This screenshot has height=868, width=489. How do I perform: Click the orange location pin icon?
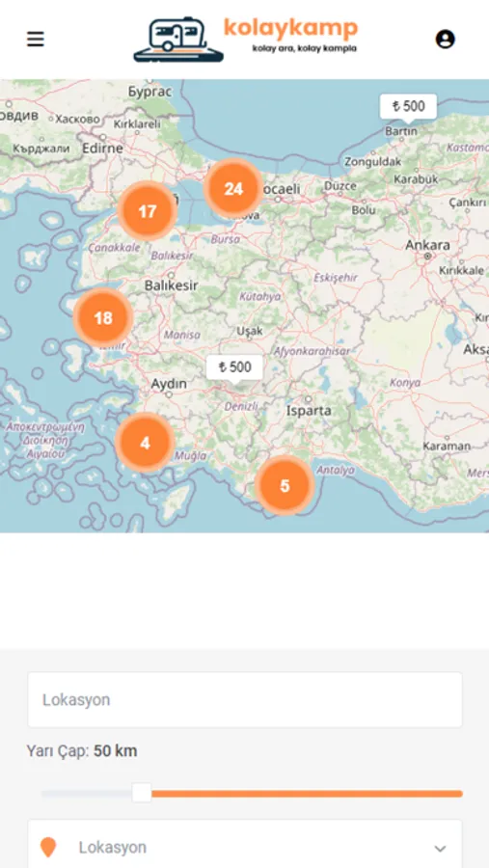point(49,848)
